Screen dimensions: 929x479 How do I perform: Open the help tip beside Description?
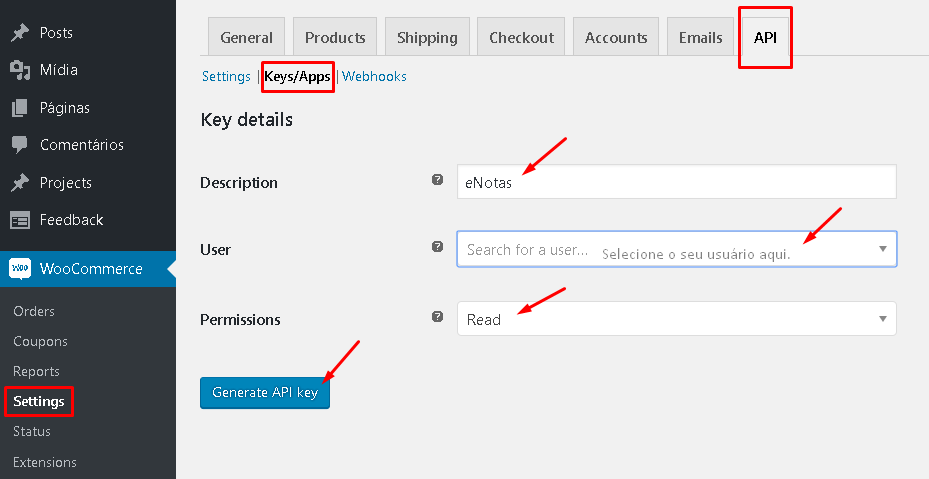pyautogui.click(x=437, y=179)
